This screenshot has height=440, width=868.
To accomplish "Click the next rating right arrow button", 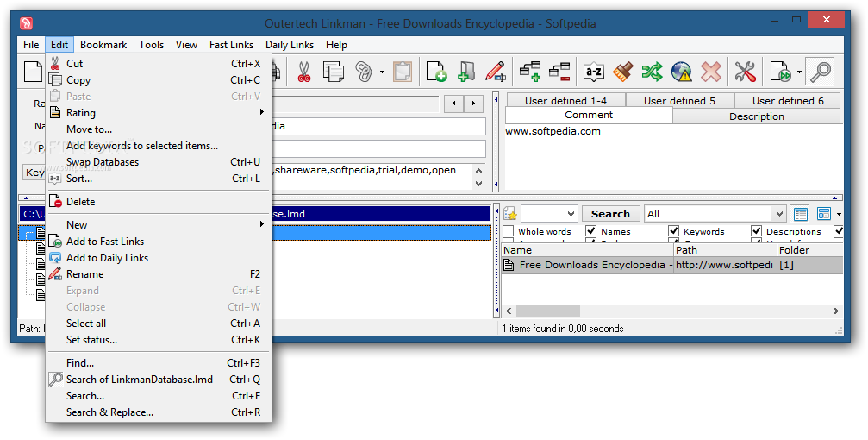I will pyautogui.click(x=473, y=103).
